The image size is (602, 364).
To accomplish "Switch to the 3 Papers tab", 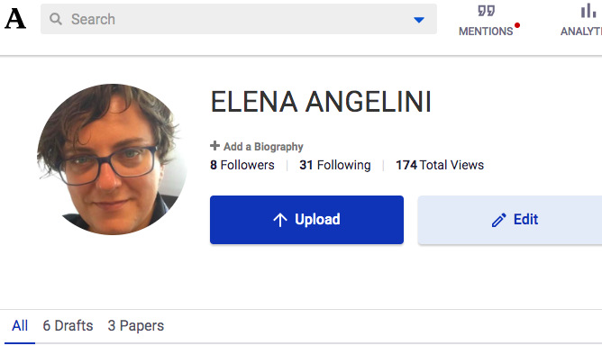I will 136,325.
